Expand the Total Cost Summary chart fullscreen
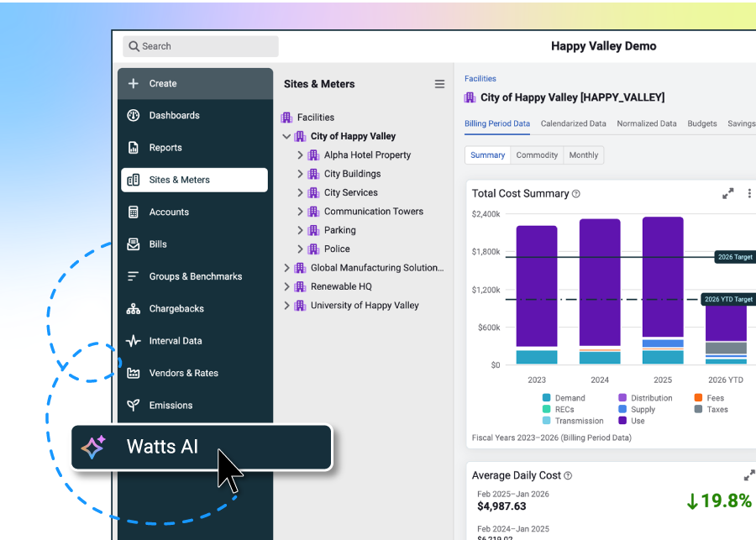This screenshot has height=540, width=756. [x=728, y=194]
